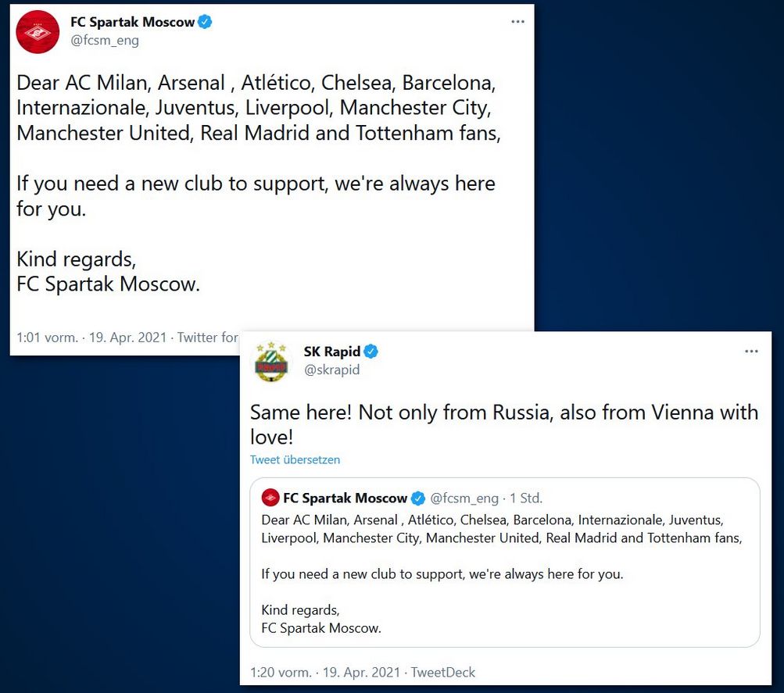The width and height of the screenshot is (784, 693).
Task: Click the Tweet übersetzen link
Action: coord(295,459)
